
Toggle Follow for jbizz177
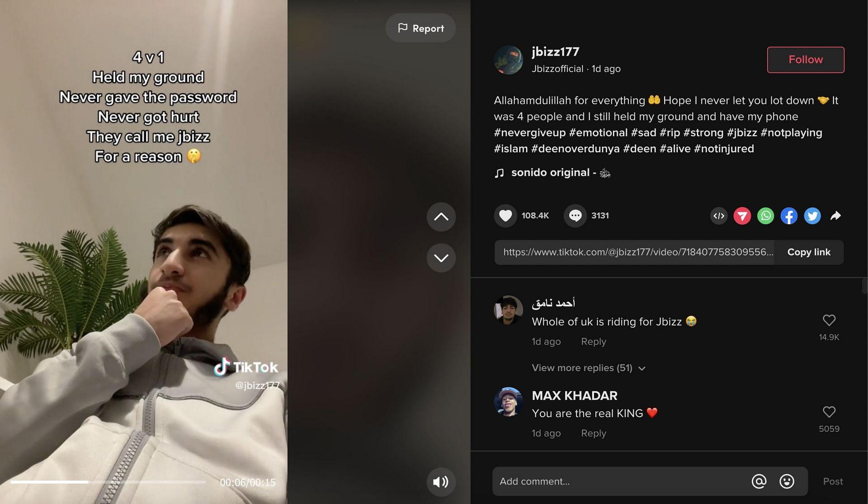[806, 59]
